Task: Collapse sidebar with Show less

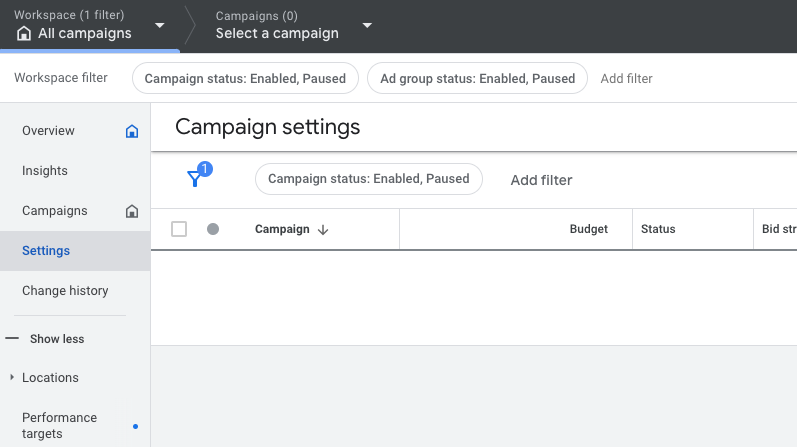Action: [x=57, y=339]
